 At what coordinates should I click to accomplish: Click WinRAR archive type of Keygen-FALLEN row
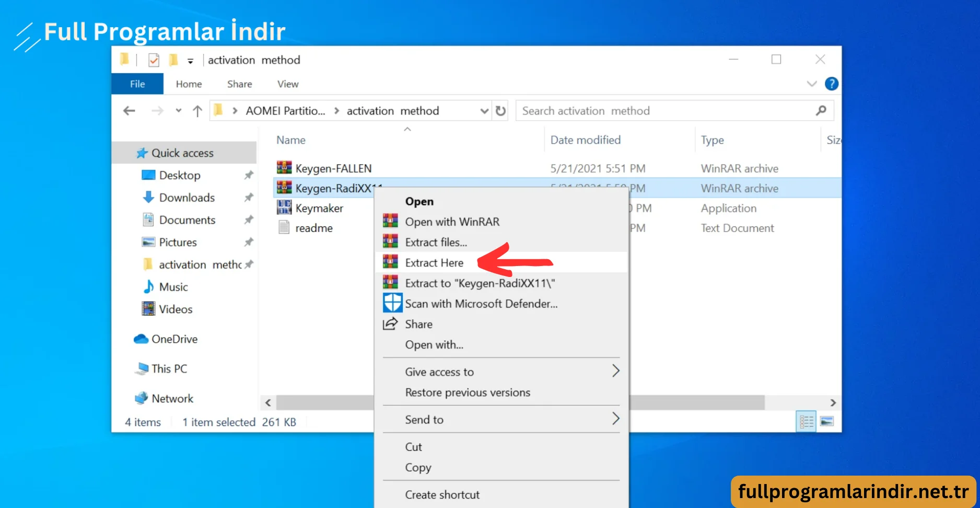point(739,168)
